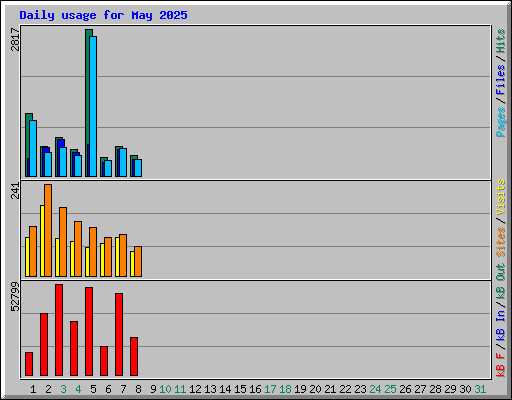Click day label 8 on x-axis
This screenshot has width=512, height=400.
[x=138, y=389]
